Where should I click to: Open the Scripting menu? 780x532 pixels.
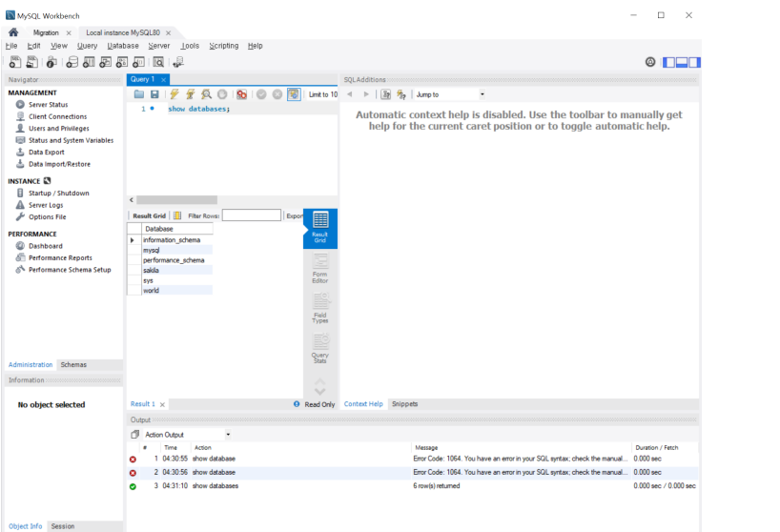coord(223,46)
